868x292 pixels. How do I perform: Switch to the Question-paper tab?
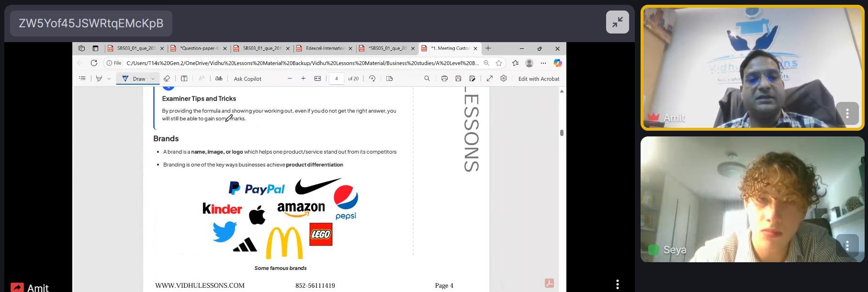(199, 48)
